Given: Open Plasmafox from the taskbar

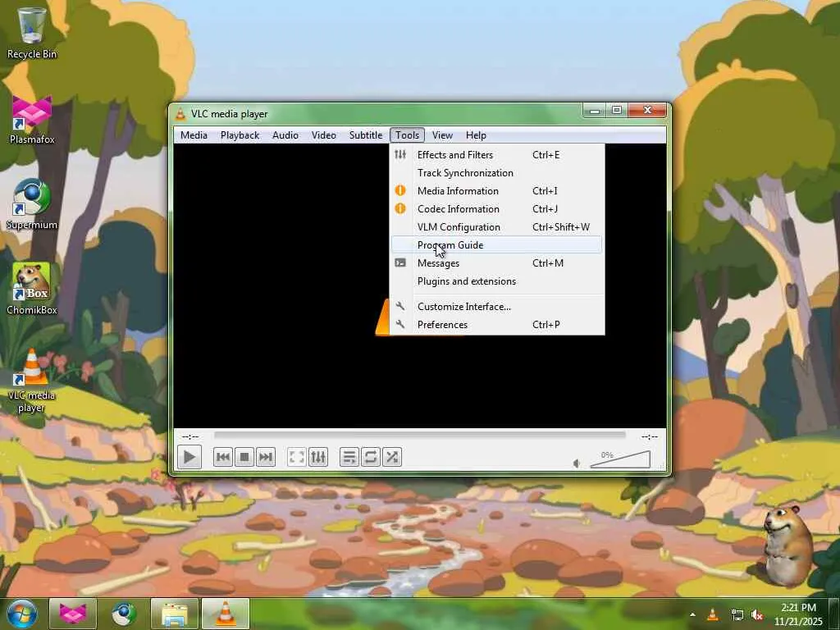Looking at the screenshot, I should 73,614.
